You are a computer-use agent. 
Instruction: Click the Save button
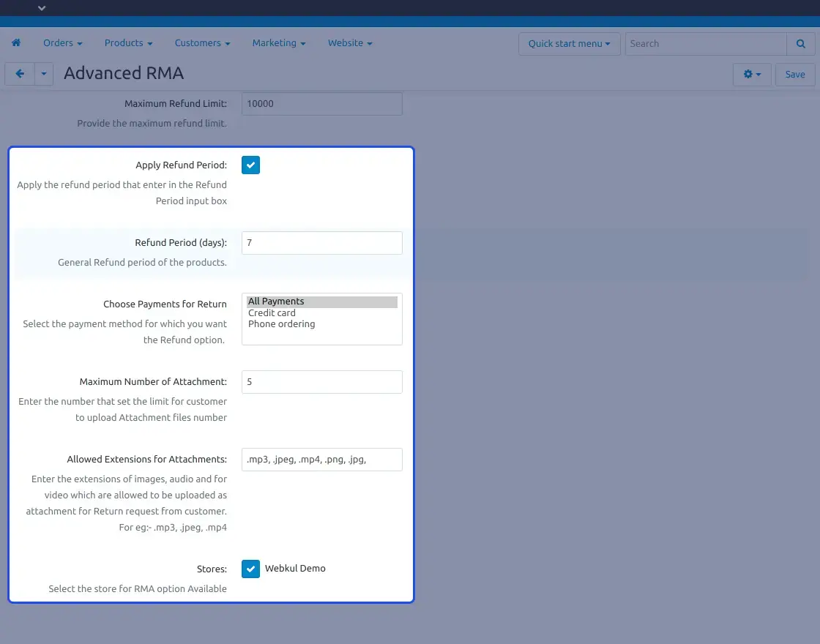(794, 75)
